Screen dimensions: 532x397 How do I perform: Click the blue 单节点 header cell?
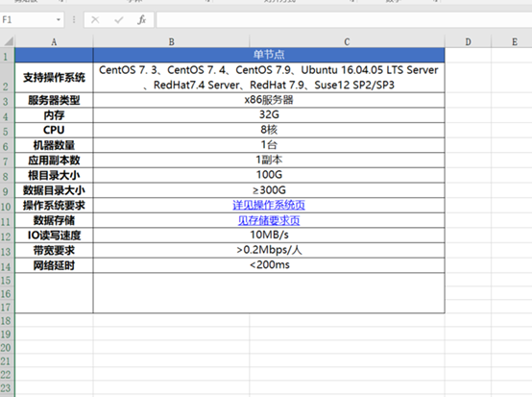point(269,55)
